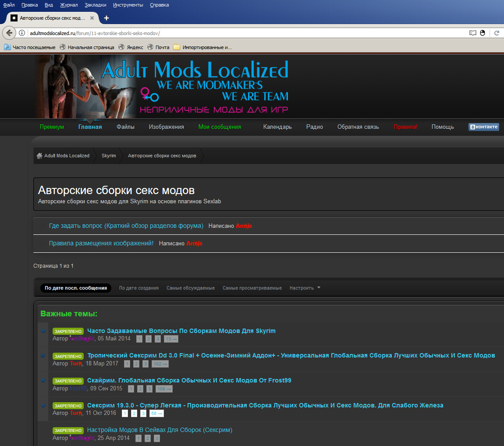Open Мои сообщения in the navigation
Screen dimensions: 504x446
[220, 127]
